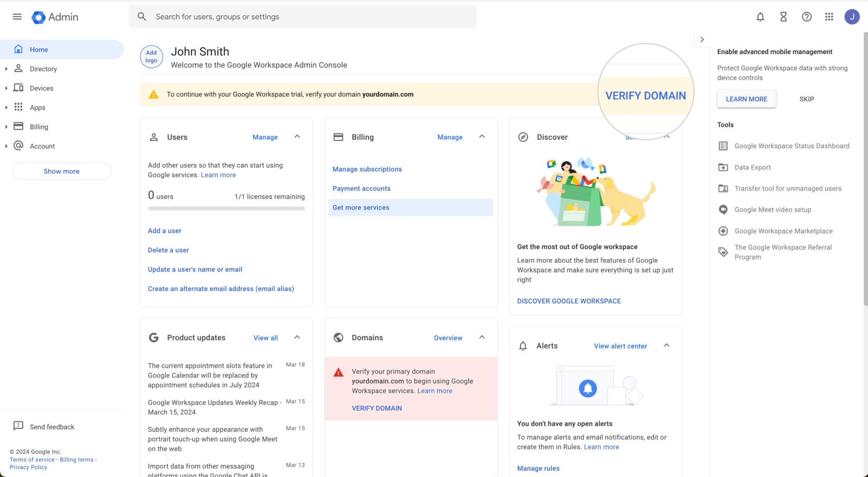This screenshot has height=477, width=868.
Task: Click Manage in the Users card
Action: [265, 137]
